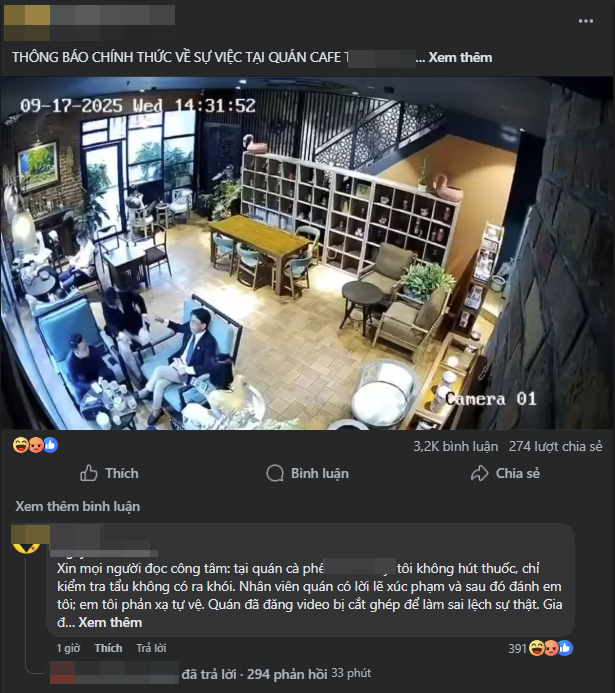Image resolution: width=615 pixels, height=693 pixels.
Task: Open the 3,2K bình luận count
Action: click(x=456, y=446)
